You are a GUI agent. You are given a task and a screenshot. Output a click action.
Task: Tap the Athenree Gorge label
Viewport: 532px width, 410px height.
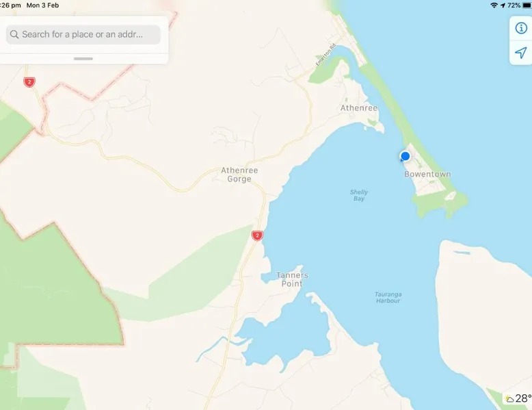pyautogui.click(x=239, y=175)
